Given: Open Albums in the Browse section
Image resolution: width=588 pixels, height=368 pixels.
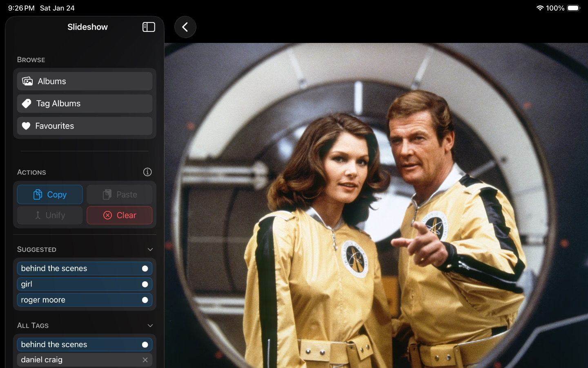Looking at the screenshot, I should pos(85,81).
